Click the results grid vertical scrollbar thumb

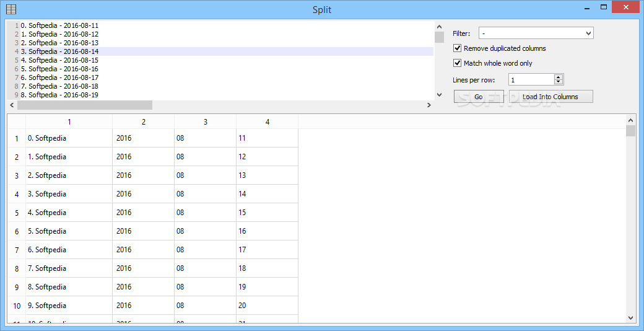631,131
